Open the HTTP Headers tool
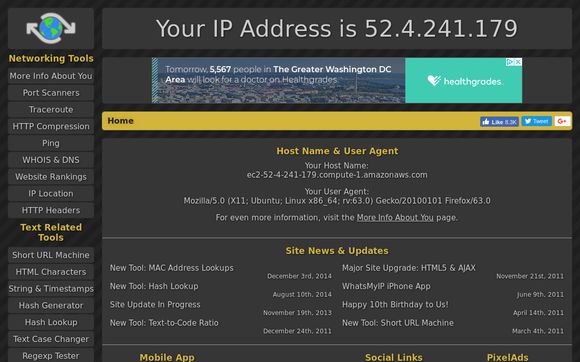The image size is (580, 362). 51,210
